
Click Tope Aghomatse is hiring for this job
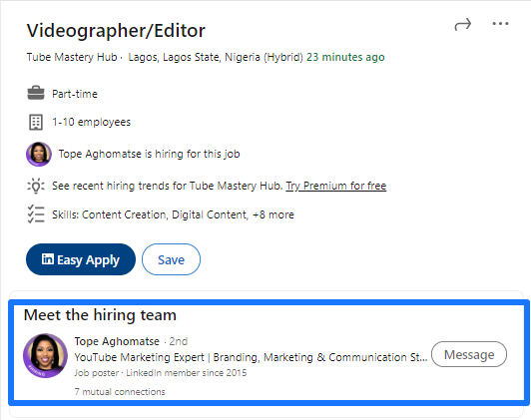point(150,154)
